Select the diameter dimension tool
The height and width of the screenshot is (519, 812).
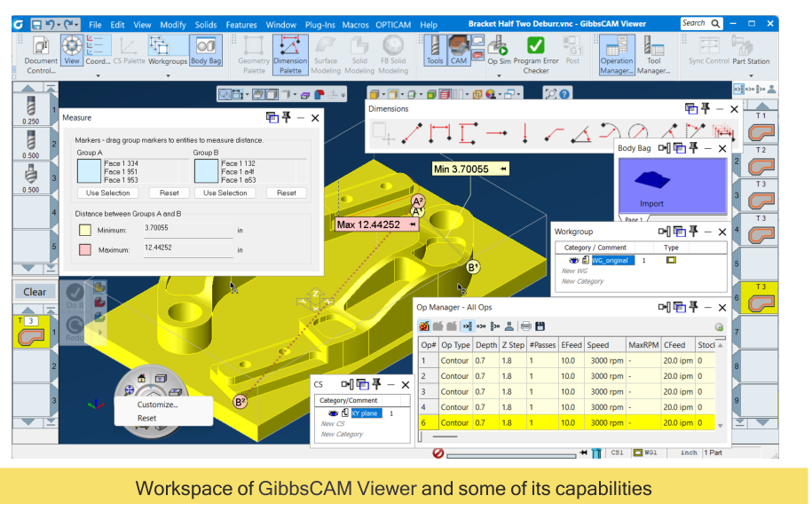point(637,132)
